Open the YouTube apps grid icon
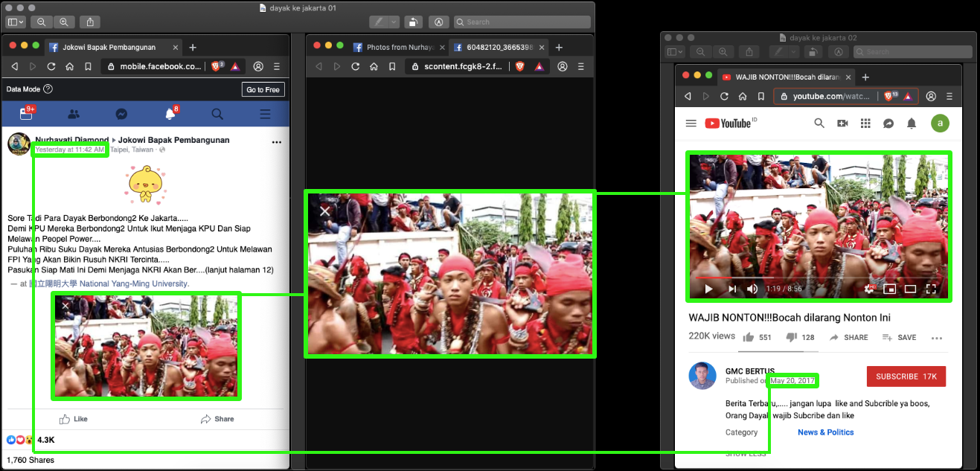 click(x=865, y=124)
